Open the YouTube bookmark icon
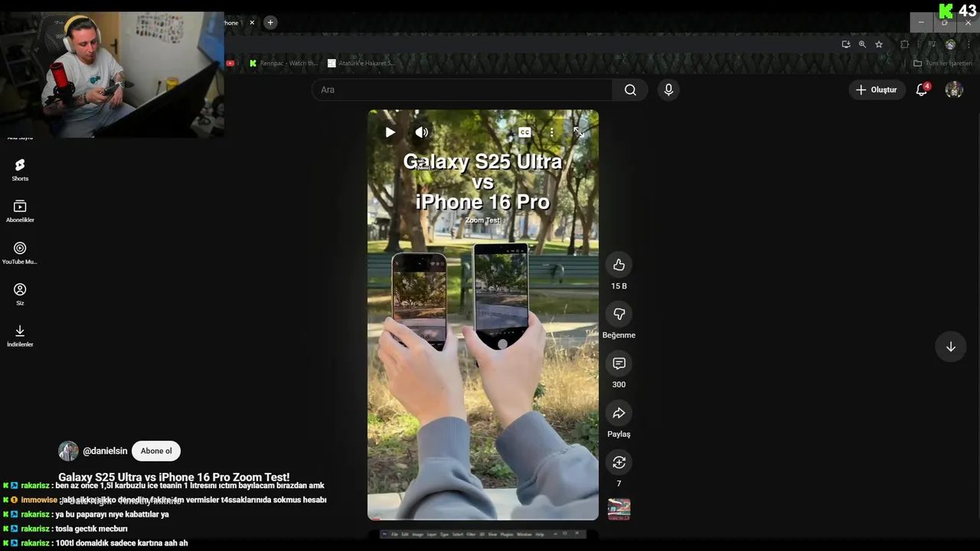 230,63
